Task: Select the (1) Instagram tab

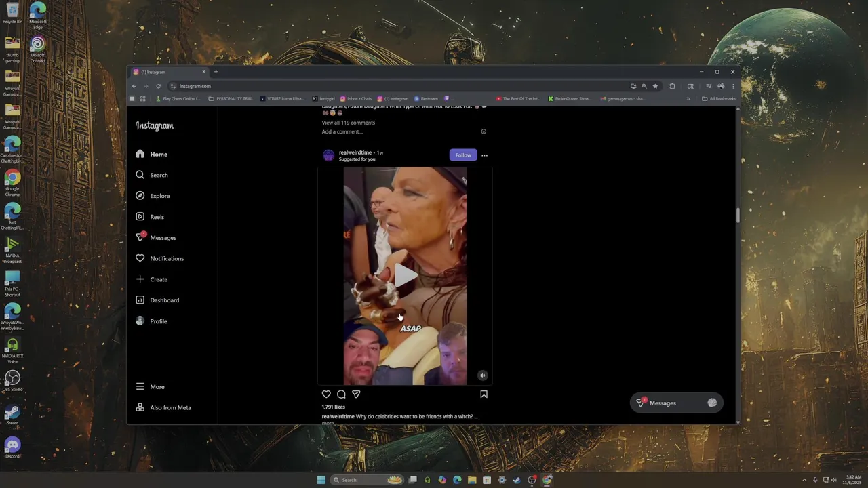Action: [170, 72]
